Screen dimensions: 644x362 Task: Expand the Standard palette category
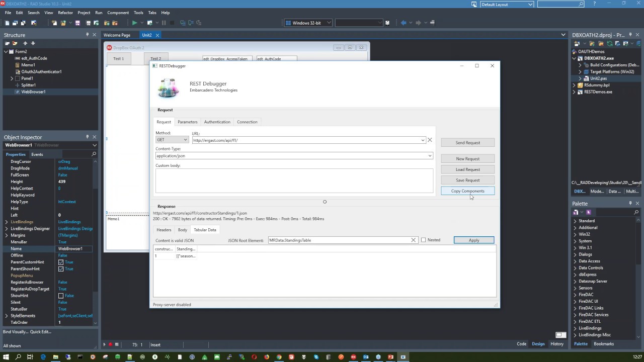pyautogui.click(x=575, y=221)
